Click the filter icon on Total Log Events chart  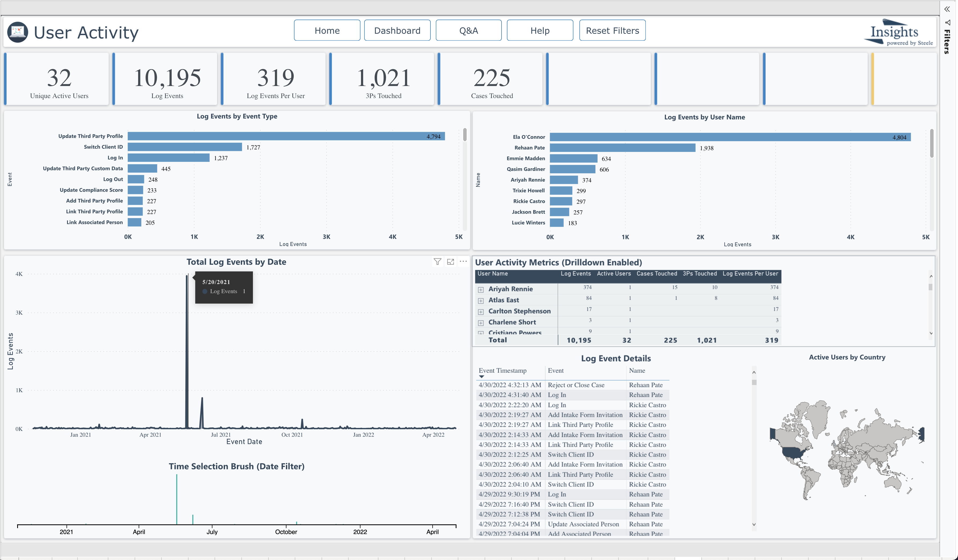437,262
